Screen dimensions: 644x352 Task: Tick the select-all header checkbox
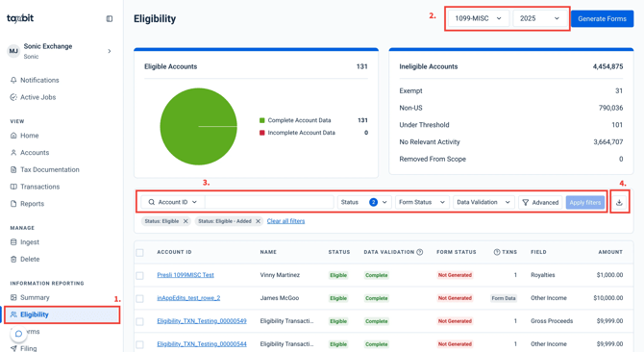pyautogui.click(x=139, y=252)
